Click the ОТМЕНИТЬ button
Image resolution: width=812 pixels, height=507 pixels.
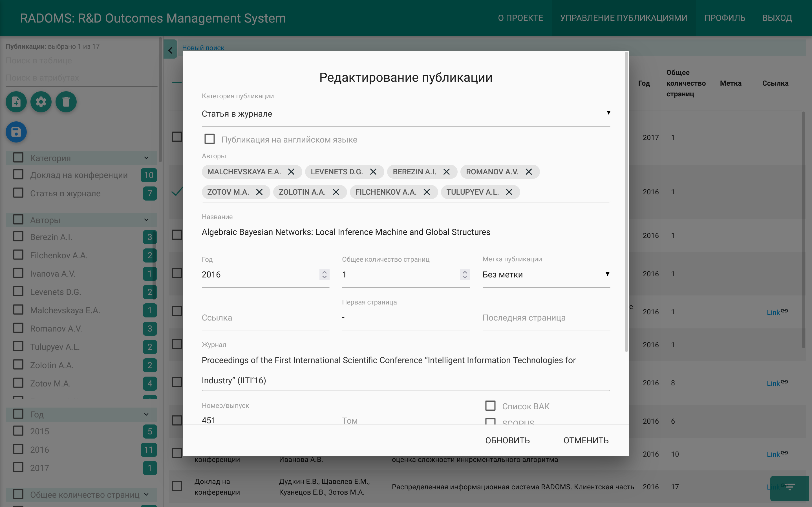(x=586, y=440)
